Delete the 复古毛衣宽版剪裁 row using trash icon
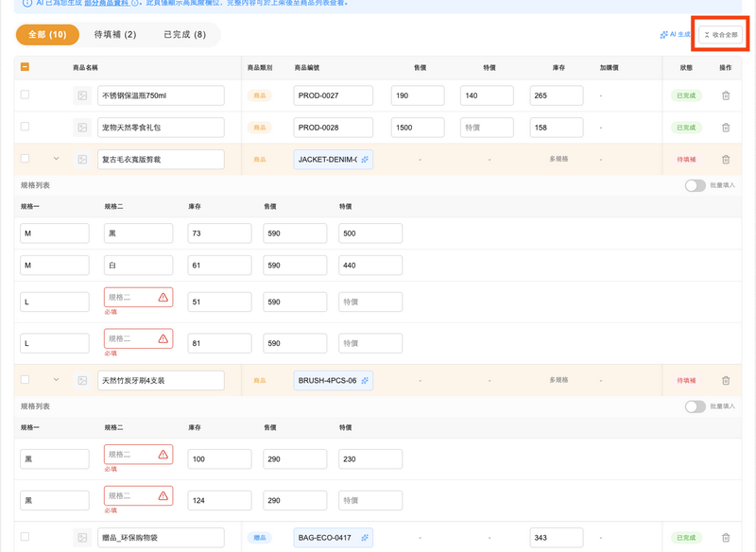756x552 pixels. (726, 159)
